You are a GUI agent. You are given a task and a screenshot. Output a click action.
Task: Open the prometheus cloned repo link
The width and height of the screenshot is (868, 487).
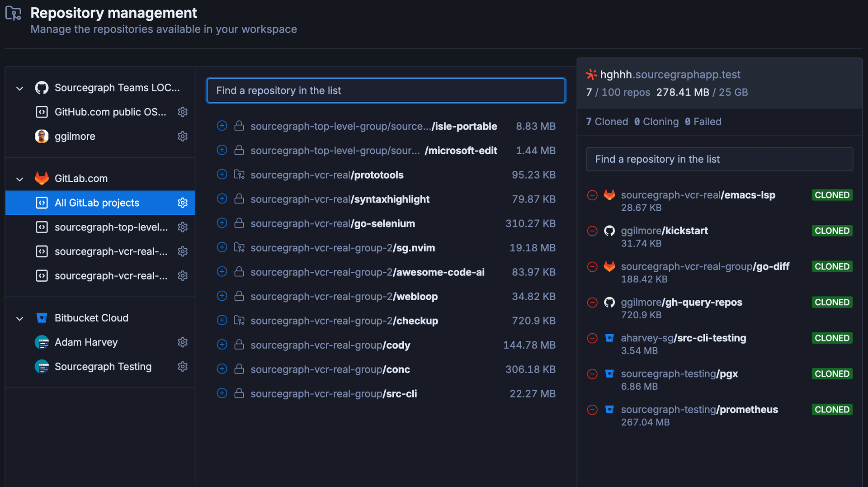[699, 409]
